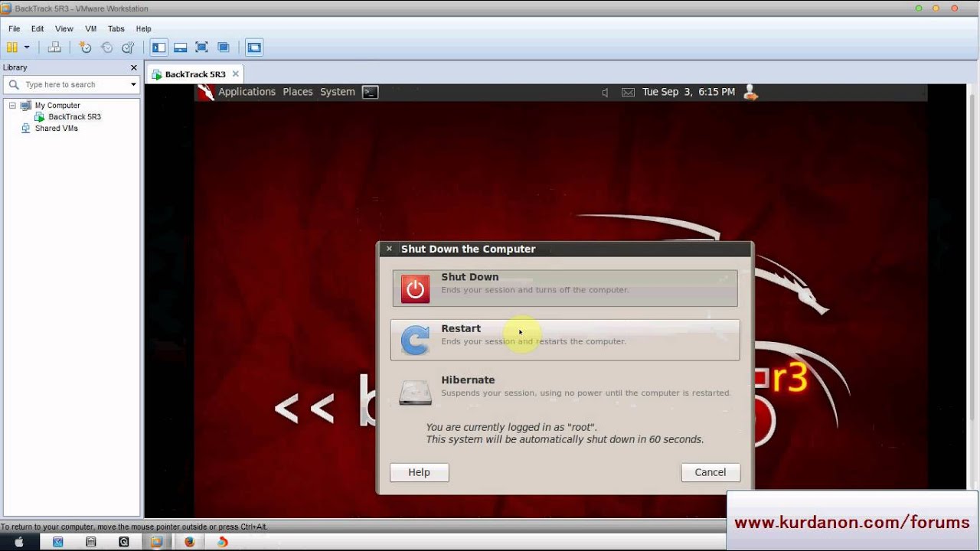Screen dimensions: 980x551
Task: Open the View menu
Action: [x=64, y=29]
